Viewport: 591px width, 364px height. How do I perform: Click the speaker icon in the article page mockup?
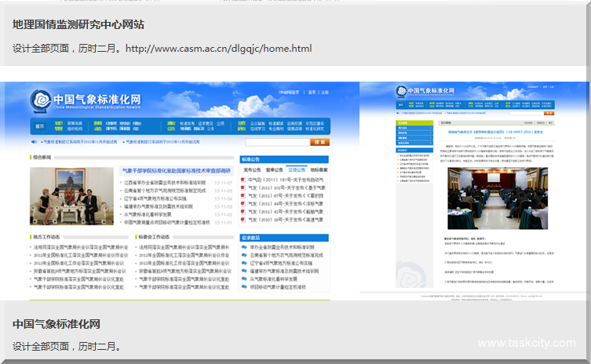(x=398, y=113)
